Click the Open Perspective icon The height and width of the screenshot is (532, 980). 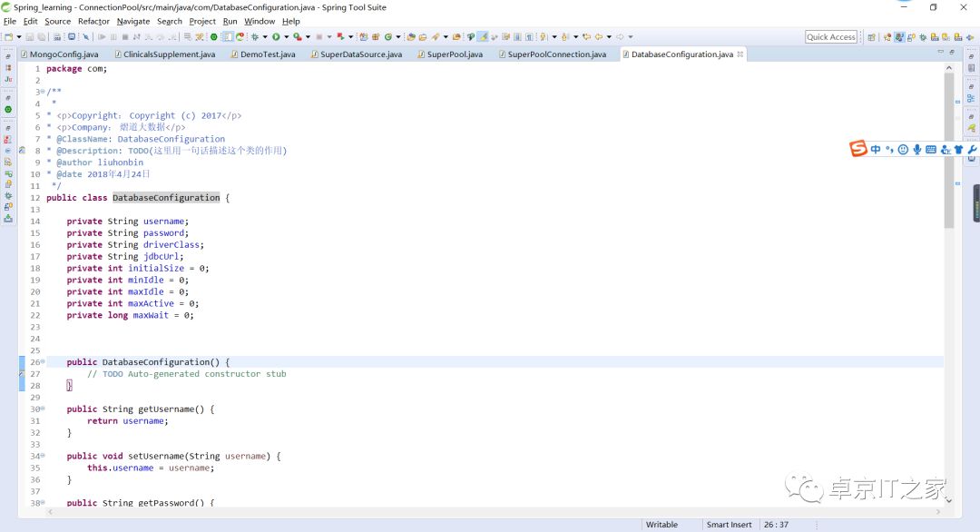(871, 37)
